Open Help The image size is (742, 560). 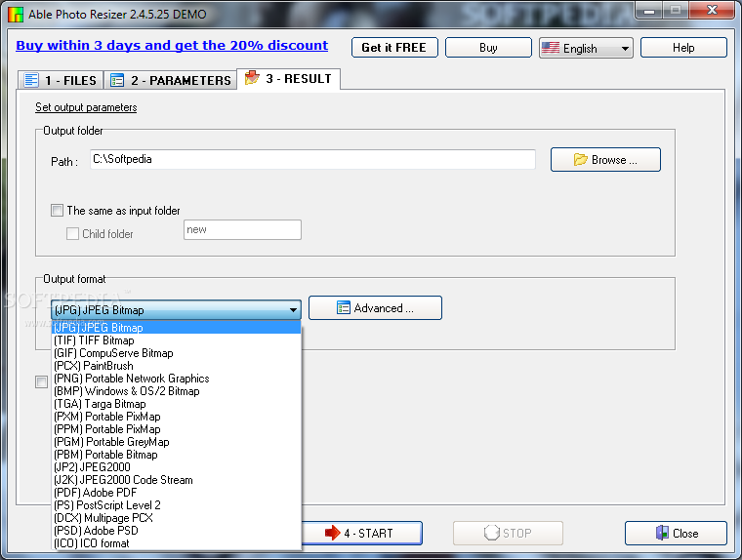[683, 47]
